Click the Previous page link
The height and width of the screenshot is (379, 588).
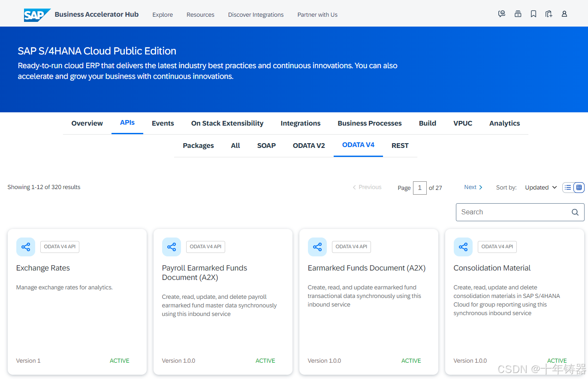(367, 187)
